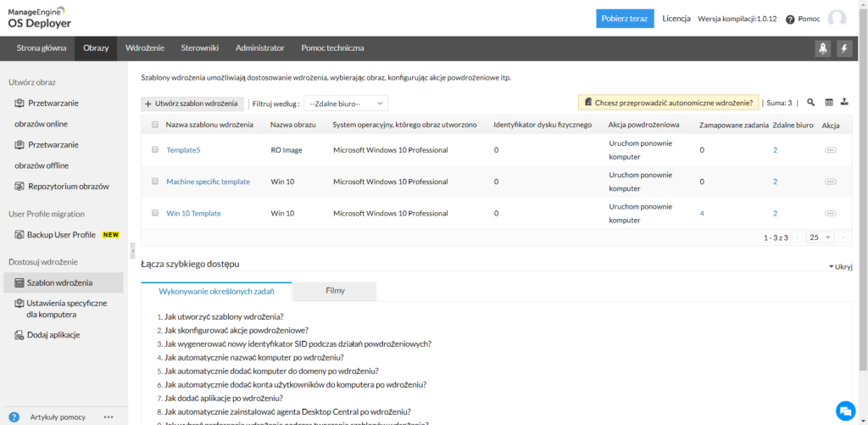Open the Win 10 Template link
Image resolution: width=868 pixels, height=425 pixels.
pyautogui.click(x=193, y=214)
